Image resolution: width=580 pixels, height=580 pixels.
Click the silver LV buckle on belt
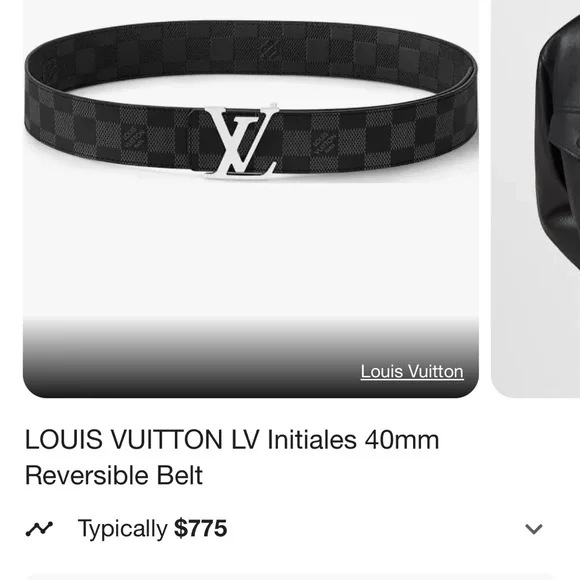pos(241,142)
